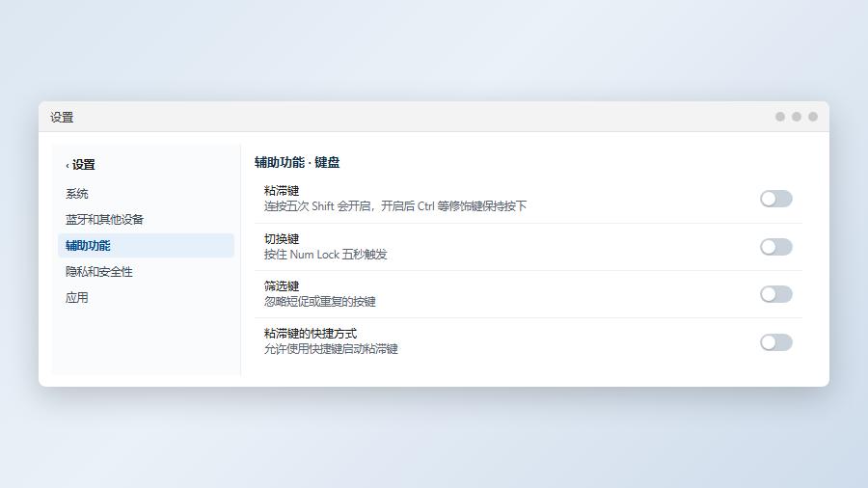Screen dimensions: 868x488
Task: Click text 允许使用快捷键启动粘滞键
Action: pos(331,349)
